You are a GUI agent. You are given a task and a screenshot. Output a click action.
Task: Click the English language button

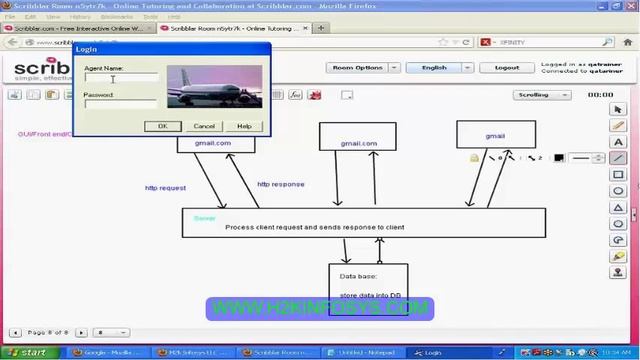click(x=434, y=68)
